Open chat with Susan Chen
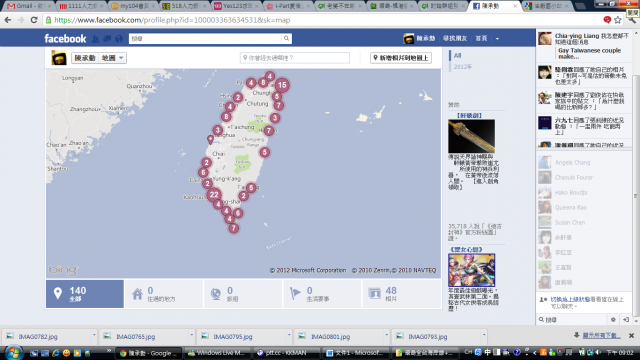 (584, 222)
